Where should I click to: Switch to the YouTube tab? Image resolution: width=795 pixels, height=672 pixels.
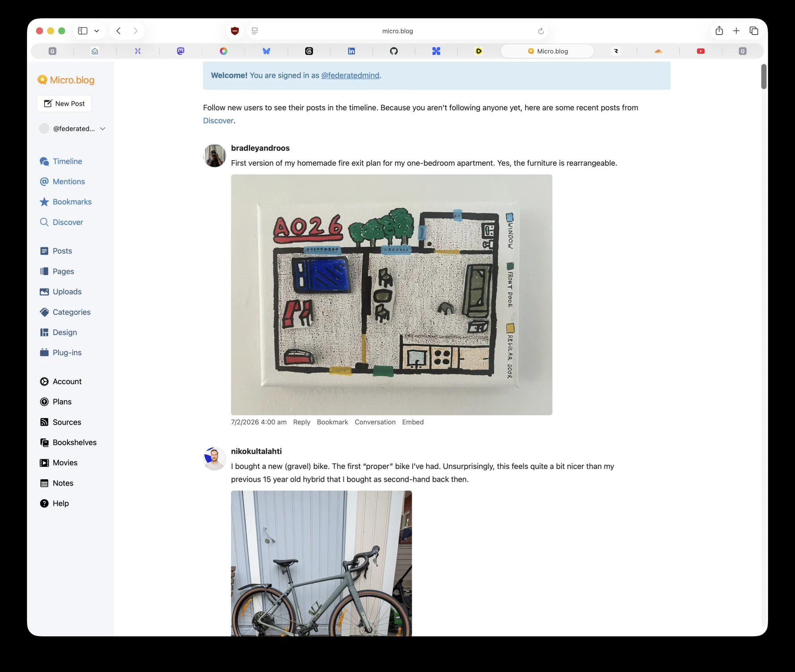(x=701, y=51)
